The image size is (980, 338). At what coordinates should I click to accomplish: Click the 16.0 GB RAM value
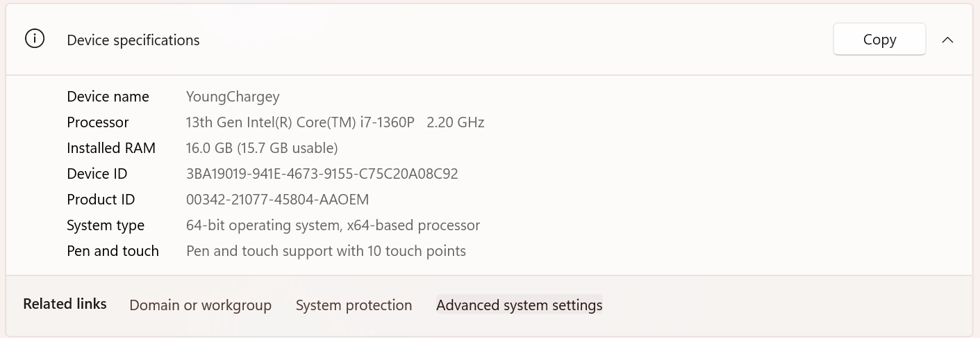(262, 148)
